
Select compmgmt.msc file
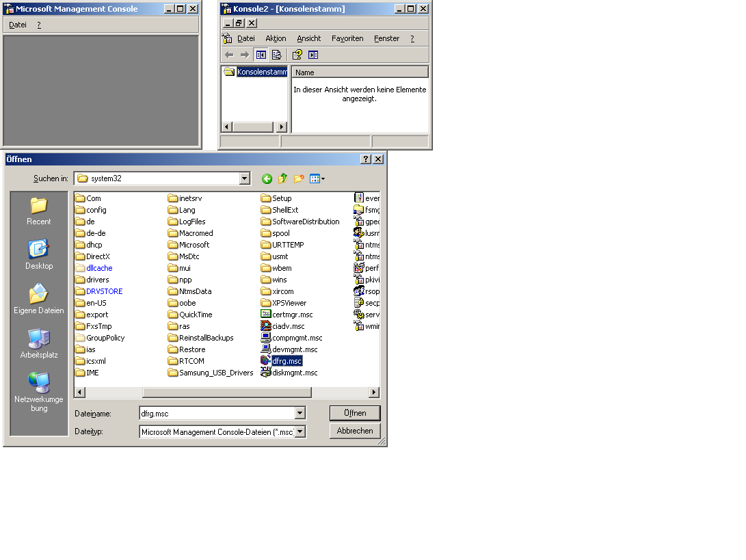point(292,338)
